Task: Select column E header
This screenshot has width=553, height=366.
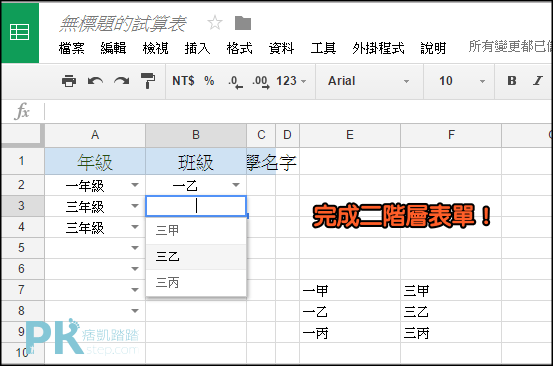Action: click(x=350, y=135)
